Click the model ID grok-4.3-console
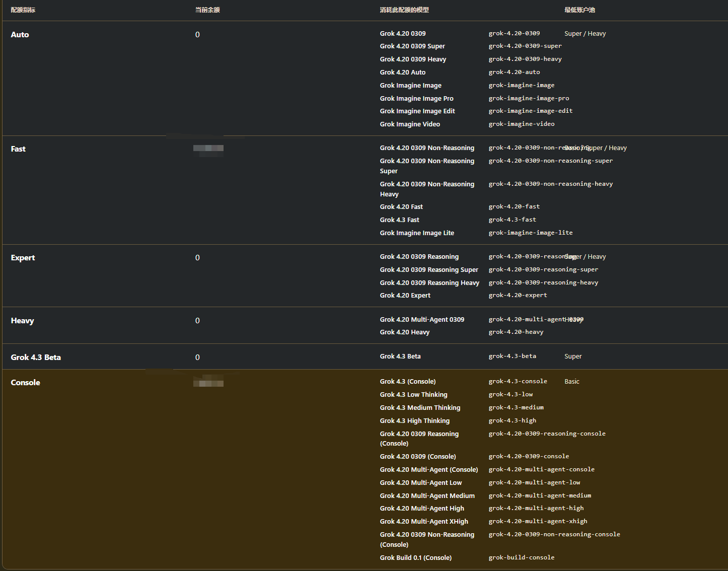728x571 pixels. pyautogui.click(x=518, y=381)
